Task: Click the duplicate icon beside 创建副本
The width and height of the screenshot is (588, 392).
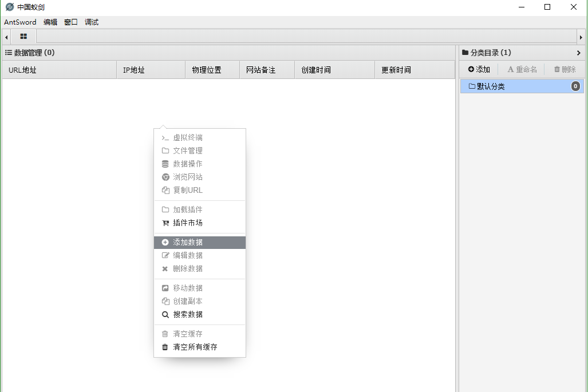Action: (165, 302)
